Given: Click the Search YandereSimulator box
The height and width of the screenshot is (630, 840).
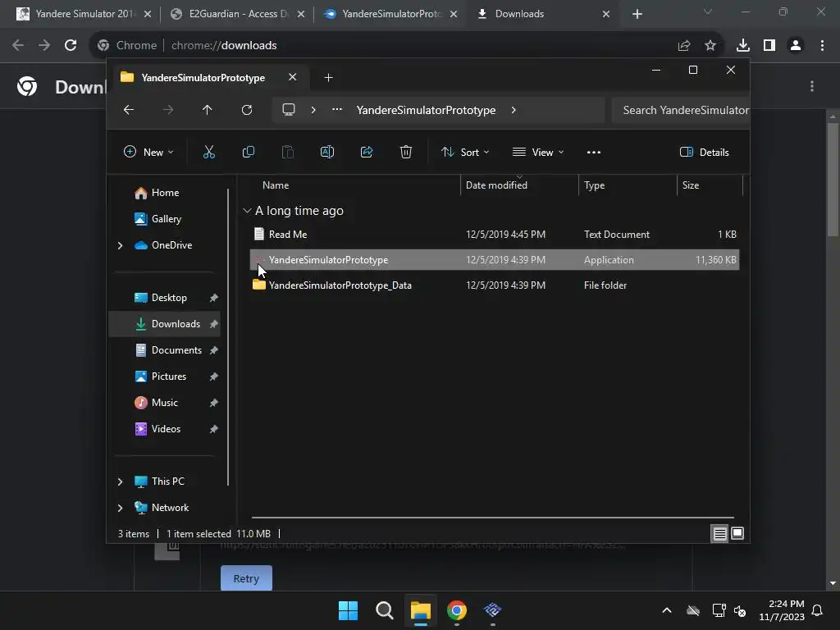Looking at the screenshot, I should 681,110.
